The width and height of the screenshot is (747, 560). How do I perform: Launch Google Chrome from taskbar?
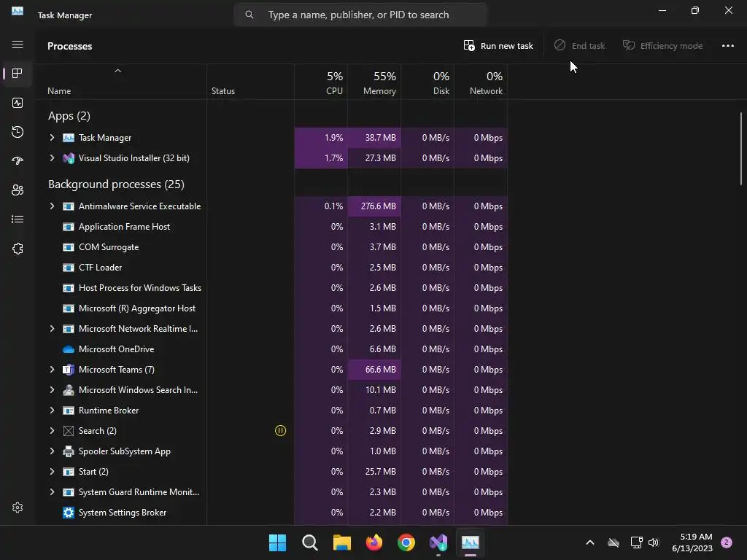(x=406, y=542)
